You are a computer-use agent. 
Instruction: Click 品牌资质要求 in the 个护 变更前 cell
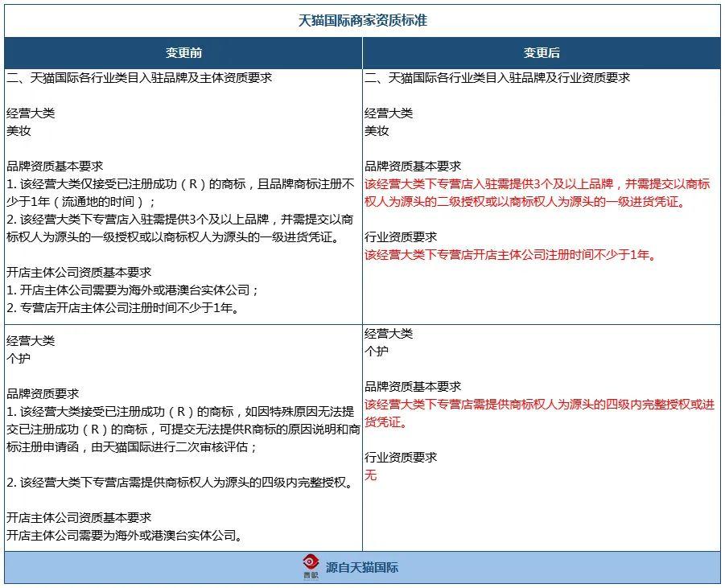click(x=43, y=394)
